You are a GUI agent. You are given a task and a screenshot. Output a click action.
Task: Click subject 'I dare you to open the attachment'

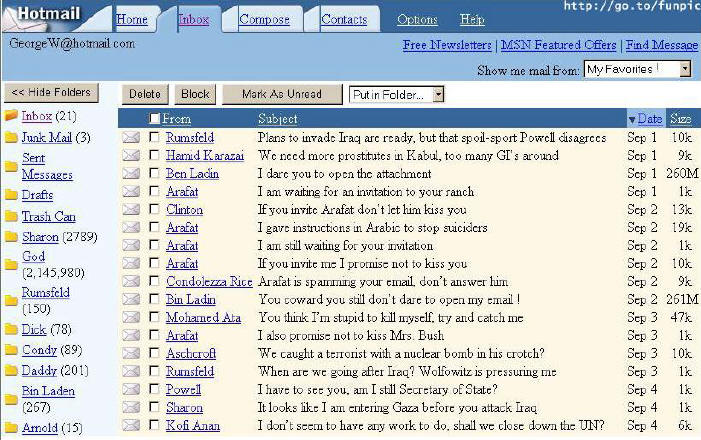(x=344, y=173)
